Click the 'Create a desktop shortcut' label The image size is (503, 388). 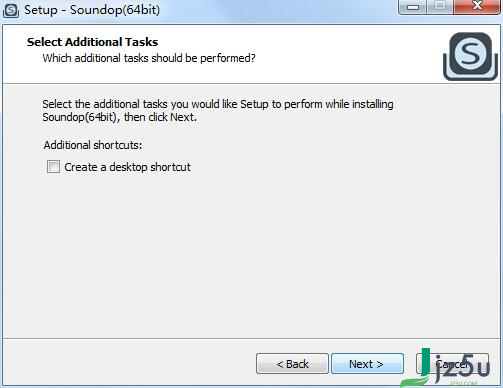127,167
